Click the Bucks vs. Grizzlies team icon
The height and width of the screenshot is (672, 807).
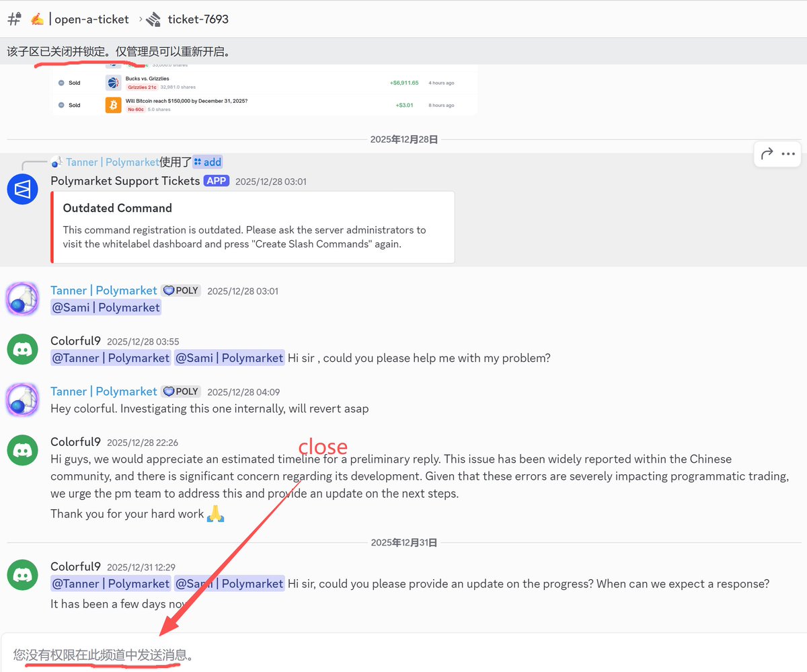[x=113, y=83]
